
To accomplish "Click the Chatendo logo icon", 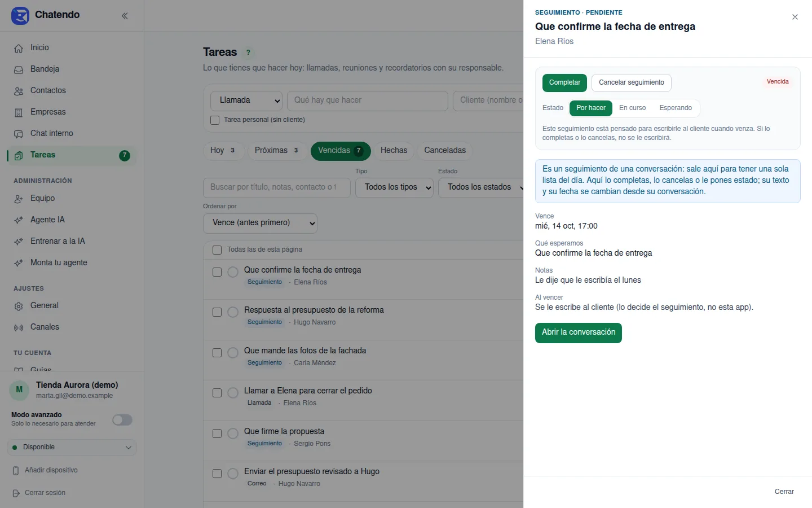I will point(20,15).
